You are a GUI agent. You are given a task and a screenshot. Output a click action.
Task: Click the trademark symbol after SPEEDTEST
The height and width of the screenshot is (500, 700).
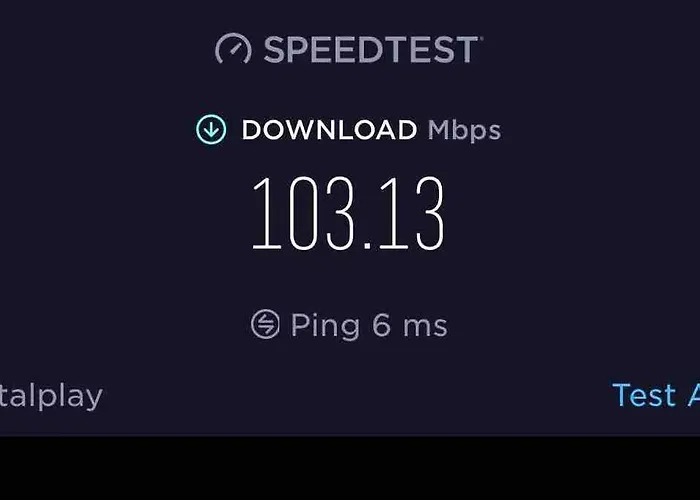click(x=481, y=38)
